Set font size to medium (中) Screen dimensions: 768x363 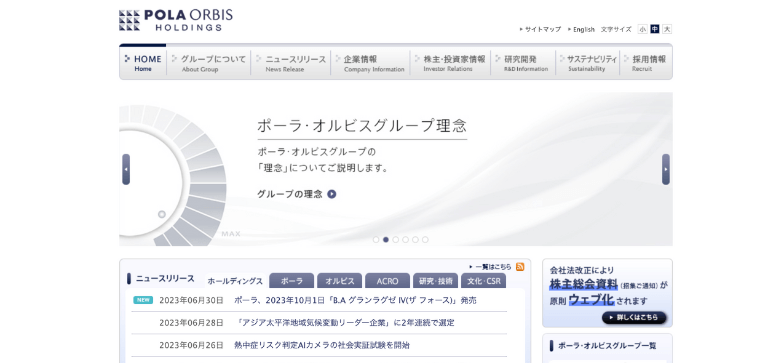(654, 29)
